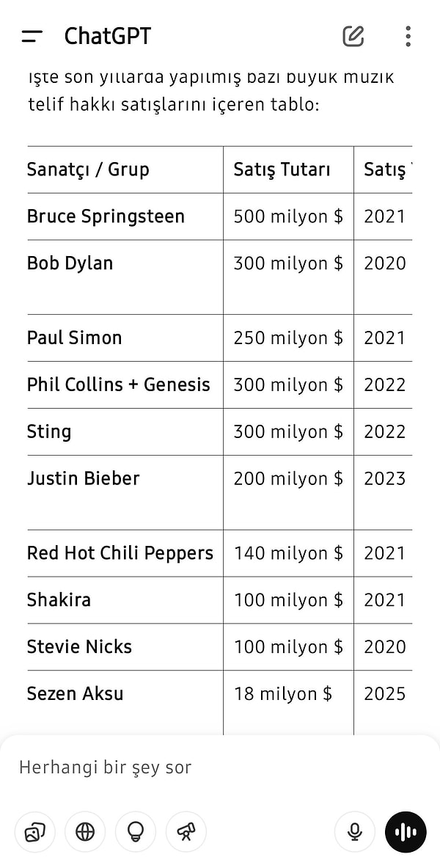Start voice mode with waveform button

pos(406,831)
